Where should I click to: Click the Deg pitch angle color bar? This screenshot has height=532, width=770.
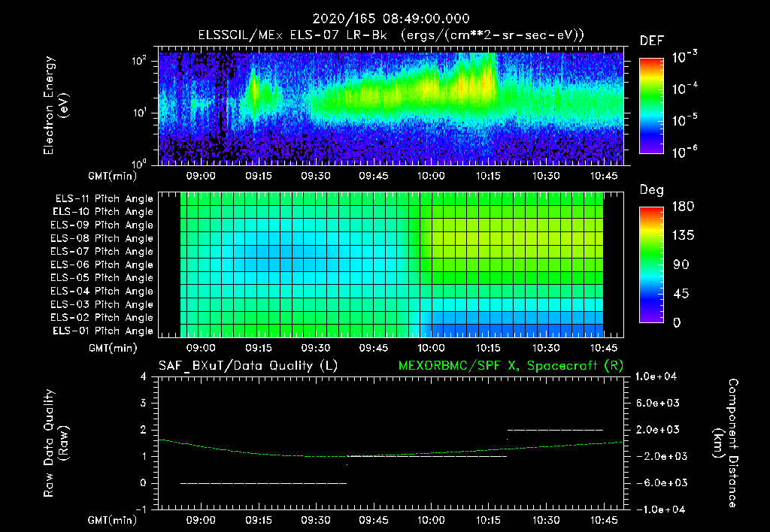click(651, 264)
